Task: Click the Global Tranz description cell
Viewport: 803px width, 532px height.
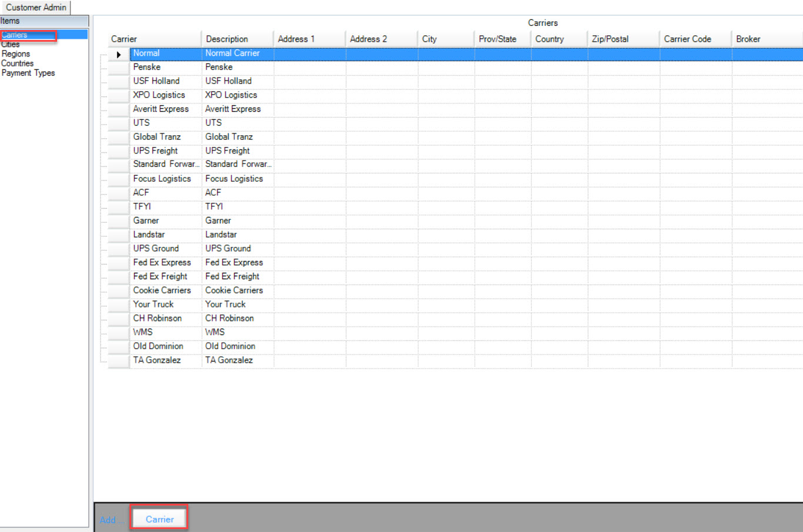Action: (x=238, y=137)
